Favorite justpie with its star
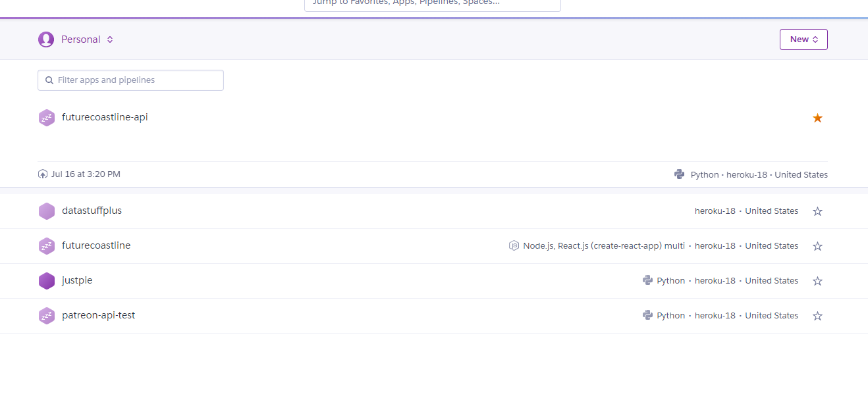 coord(817,281)
